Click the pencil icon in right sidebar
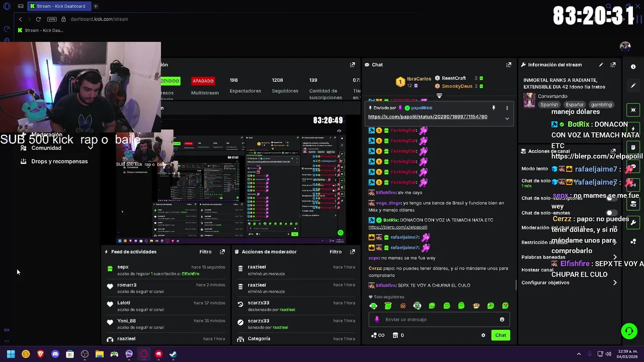644x362 pixels. click(633, 85)
